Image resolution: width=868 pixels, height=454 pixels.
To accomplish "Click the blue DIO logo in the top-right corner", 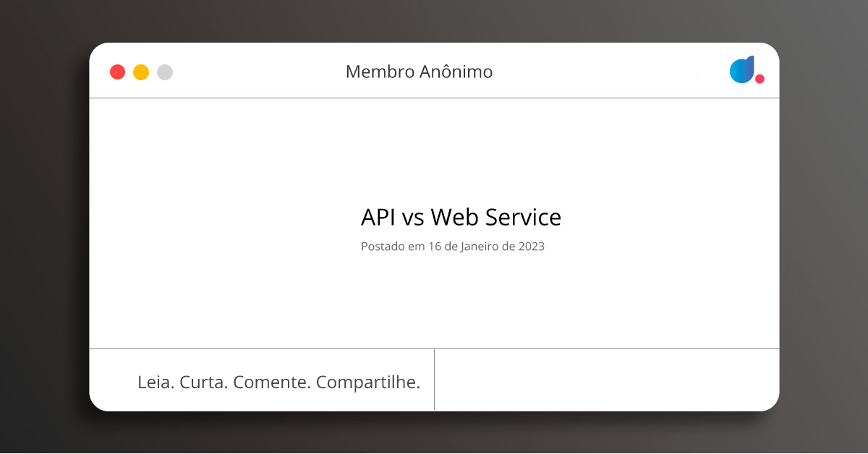I will [742, 70].
